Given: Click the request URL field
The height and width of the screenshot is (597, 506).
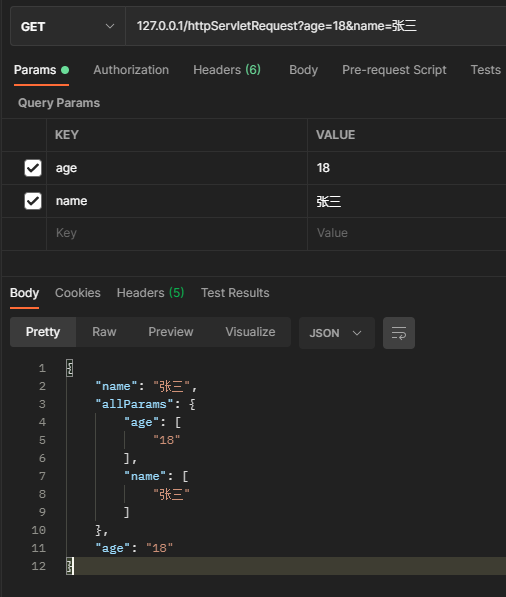Looking at the screenshot, I should 316,26.
